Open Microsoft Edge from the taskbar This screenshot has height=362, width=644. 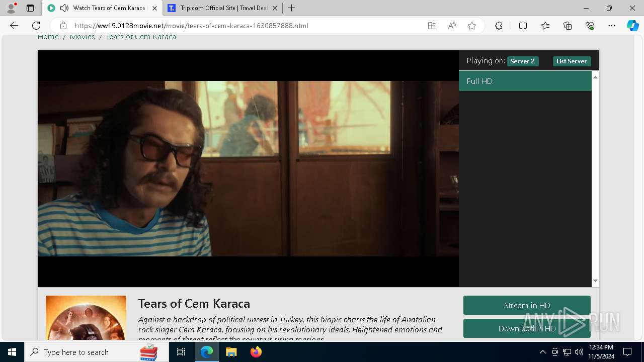(207, 352)
